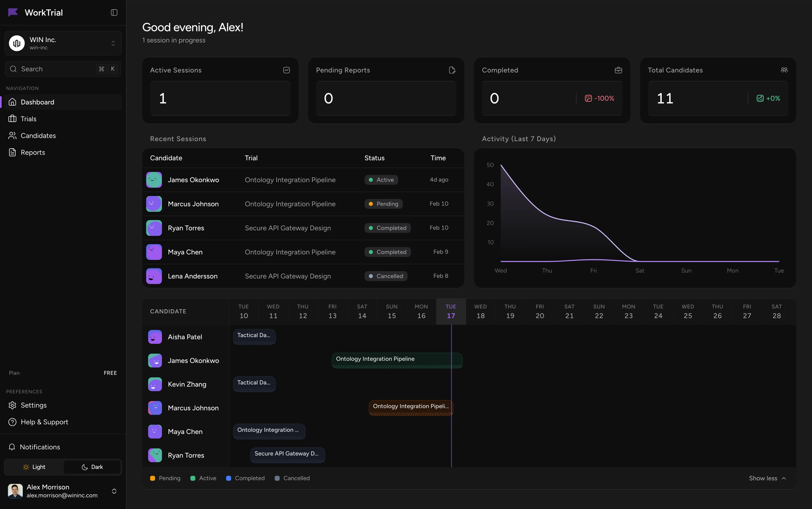Click the icon on the Pending Reports card

pyautogui.click(x=452, y=70)
